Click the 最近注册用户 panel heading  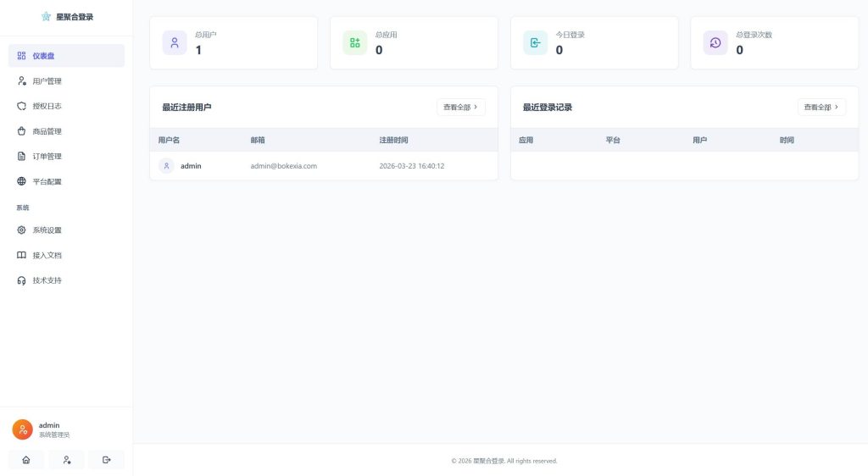pyautogui.click(x=186, y=108)
